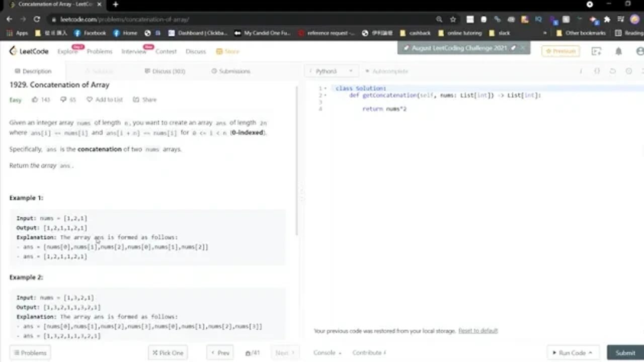
Task: Toggle the Autocomplete option
Action: pos(386,71)
